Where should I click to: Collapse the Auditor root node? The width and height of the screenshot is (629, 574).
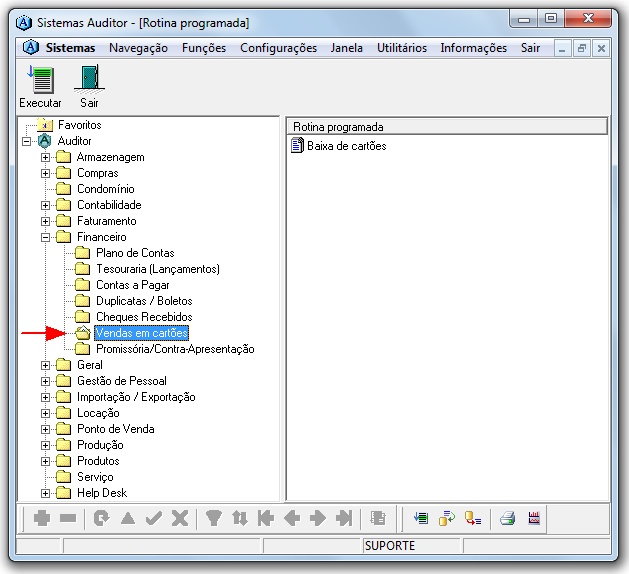pyautogui.click(x=26, y=141)
